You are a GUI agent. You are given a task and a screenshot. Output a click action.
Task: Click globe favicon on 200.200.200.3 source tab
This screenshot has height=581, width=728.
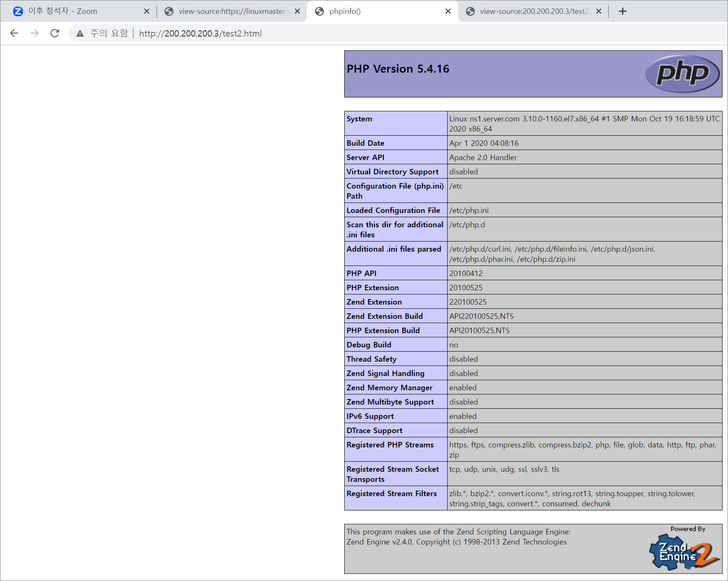[470, 11]
